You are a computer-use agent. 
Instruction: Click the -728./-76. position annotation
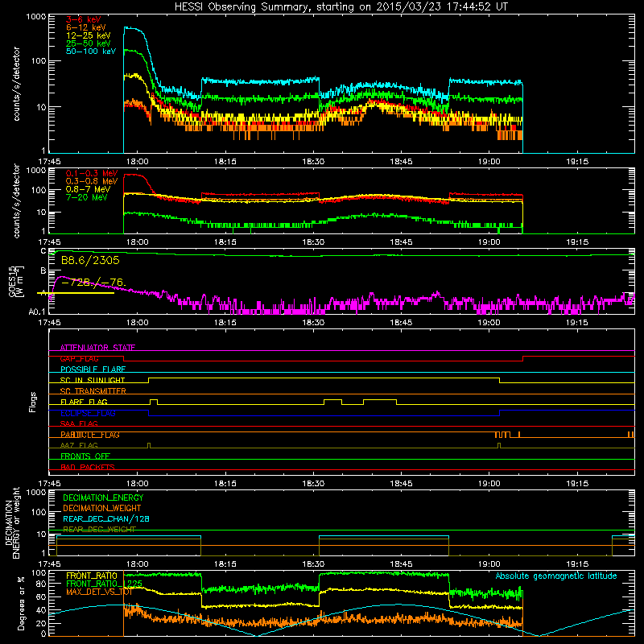(93, 283)
